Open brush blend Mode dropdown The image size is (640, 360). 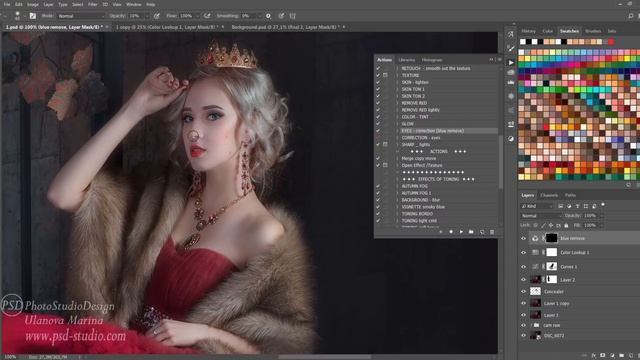81,16
